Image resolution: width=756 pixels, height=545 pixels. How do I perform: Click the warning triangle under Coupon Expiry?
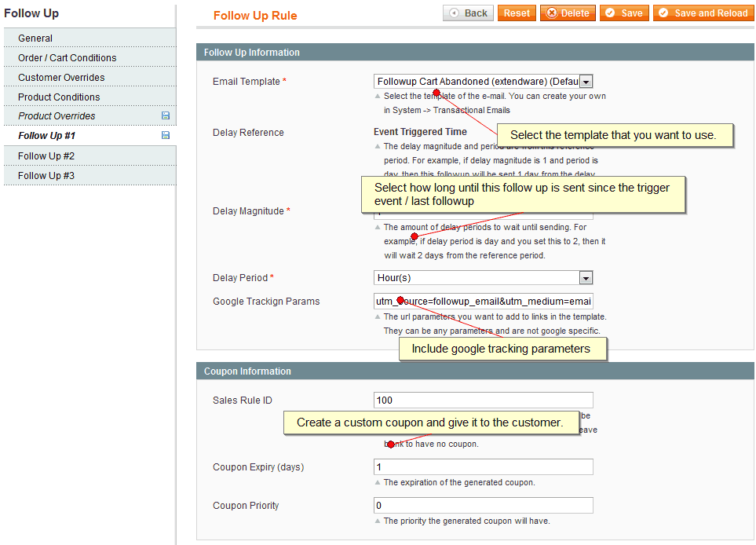[378, 481]
